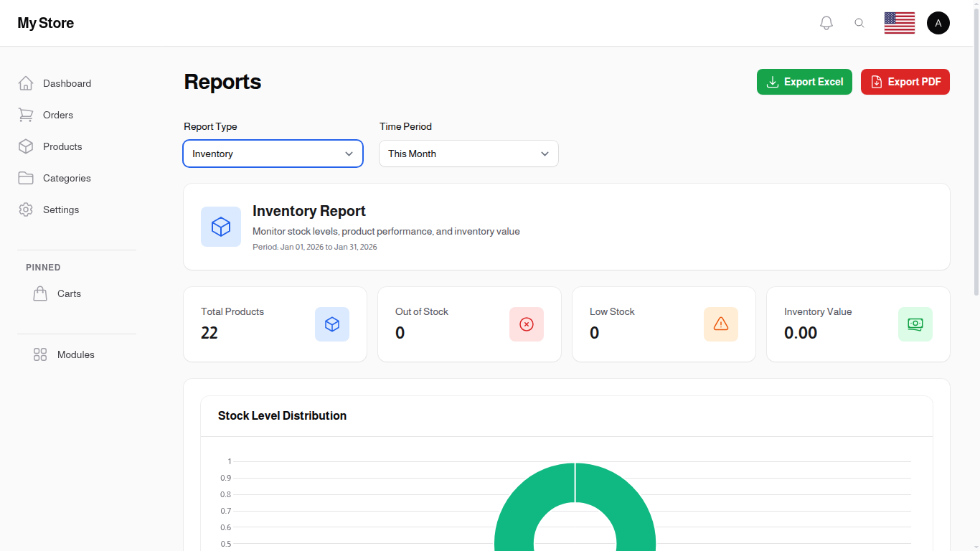Open the Modules grid icon

click(x=39, y=354)
